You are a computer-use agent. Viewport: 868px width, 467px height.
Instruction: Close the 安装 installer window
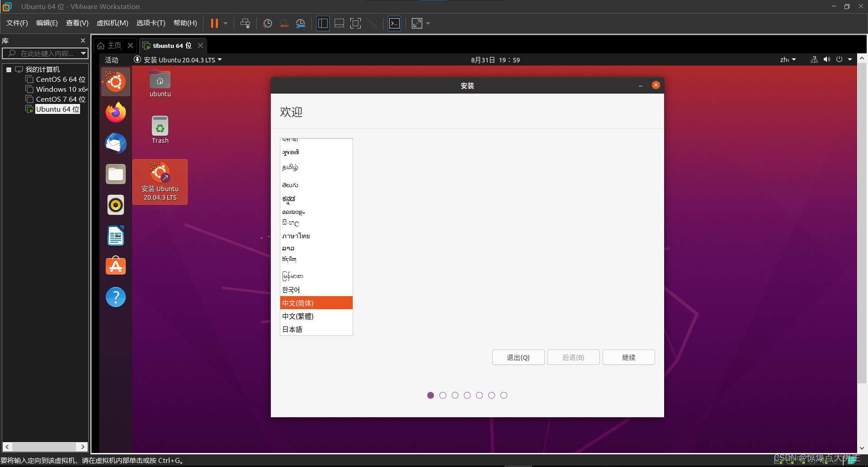(656, 85)
